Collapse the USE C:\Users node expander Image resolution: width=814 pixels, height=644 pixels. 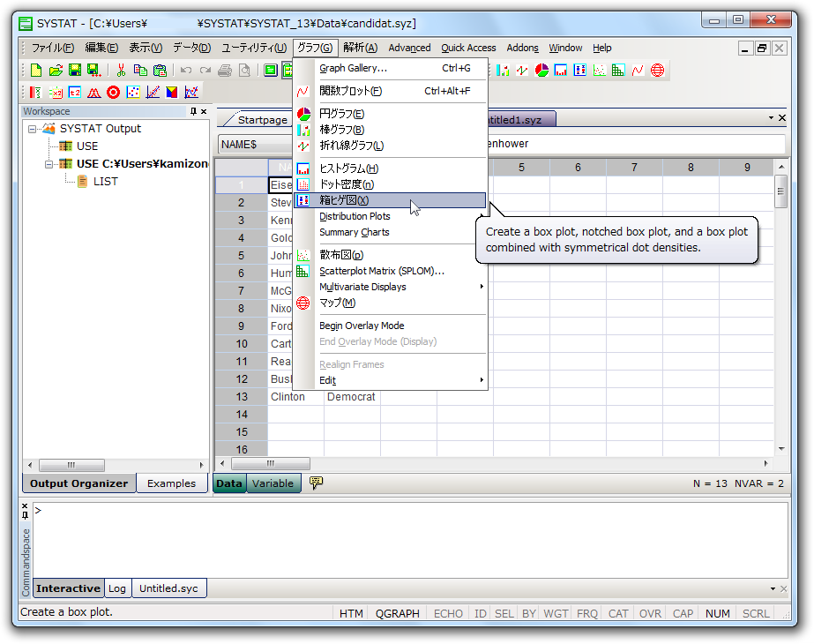[49, 164]
